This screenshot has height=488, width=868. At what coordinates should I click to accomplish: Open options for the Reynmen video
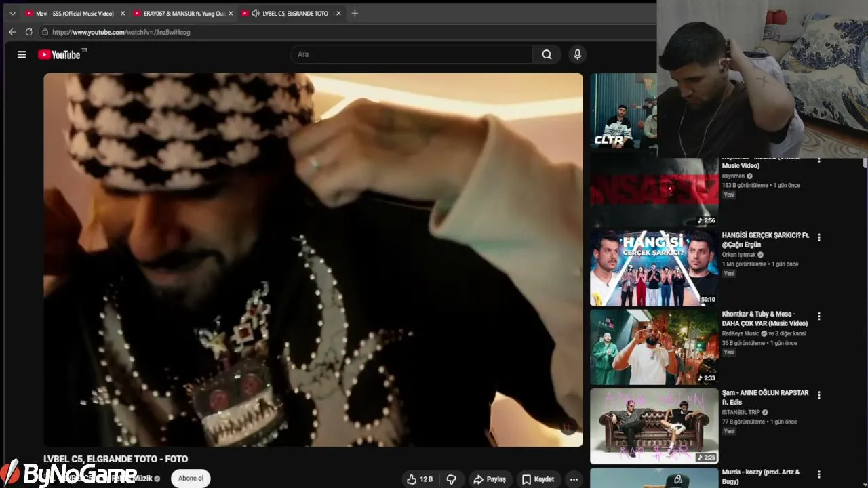(x=819, y=160)
